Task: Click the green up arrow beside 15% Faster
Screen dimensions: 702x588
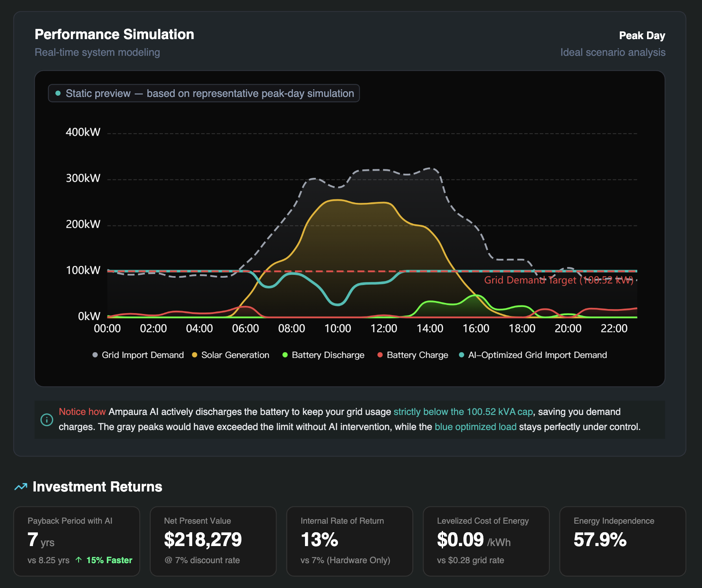Action: pyautogui.click(x=79, y=560)
